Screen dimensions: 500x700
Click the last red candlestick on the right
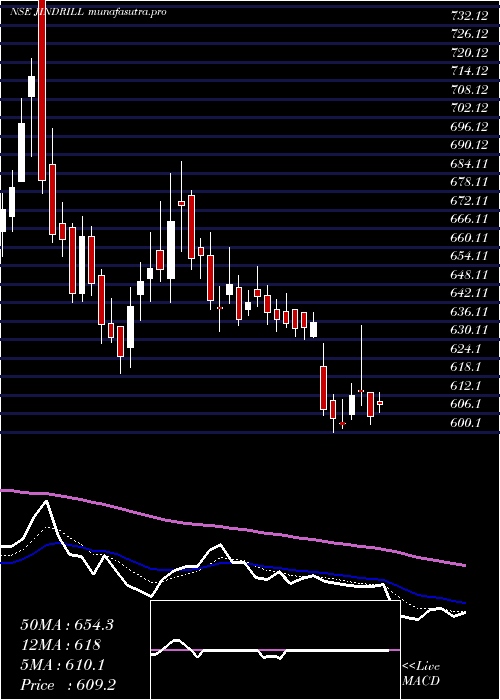click(380, 403)
